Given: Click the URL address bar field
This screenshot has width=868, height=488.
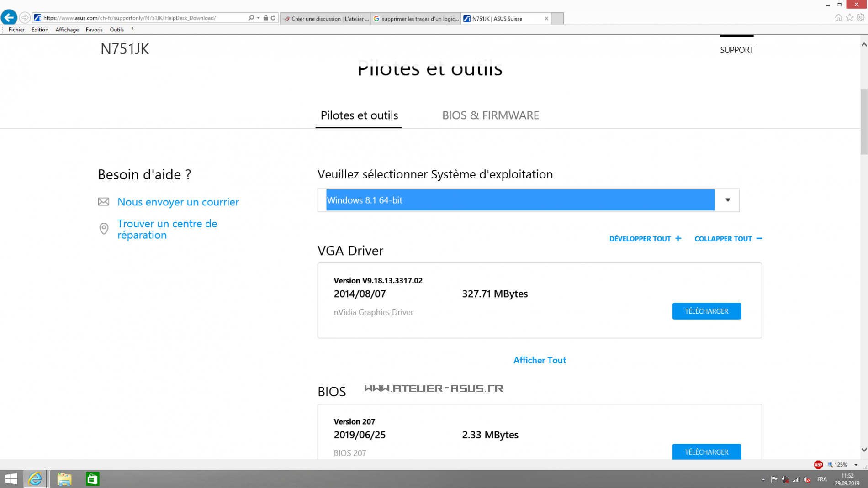Looking at the screenshot, I should pos(142,18).
